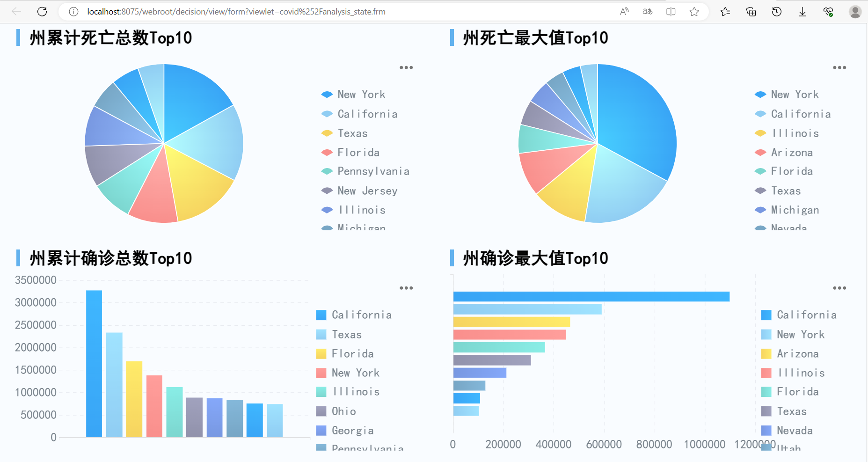
Task: Open the collections icon
Action: [751, 12]
